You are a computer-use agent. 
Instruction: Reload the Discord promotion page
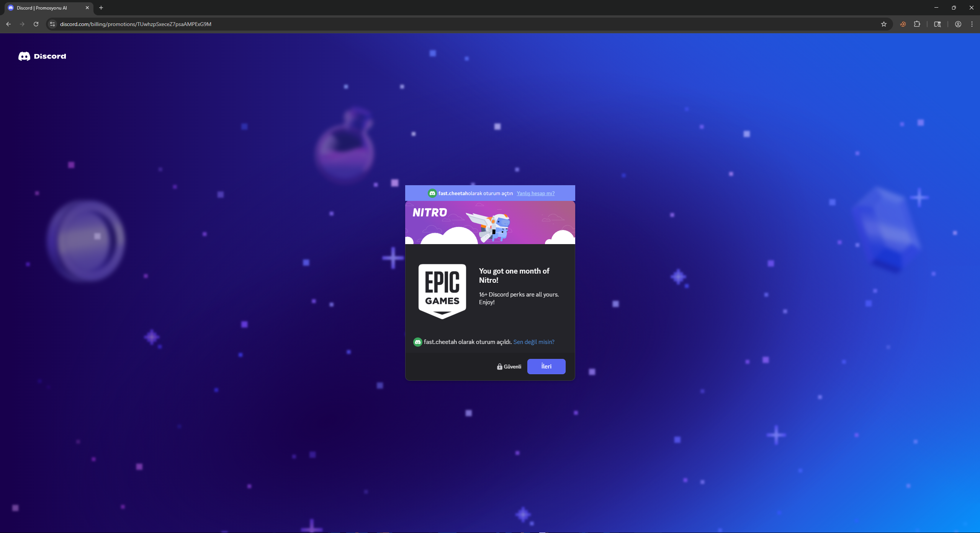point(36,24)
